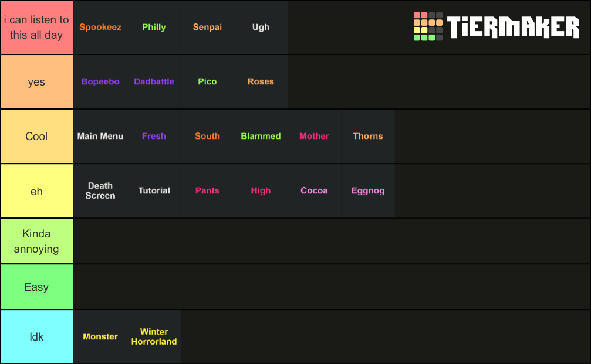Select the Bopeebo tile
The height and width of the screenshot is (364, 591).
click(100, 81)
